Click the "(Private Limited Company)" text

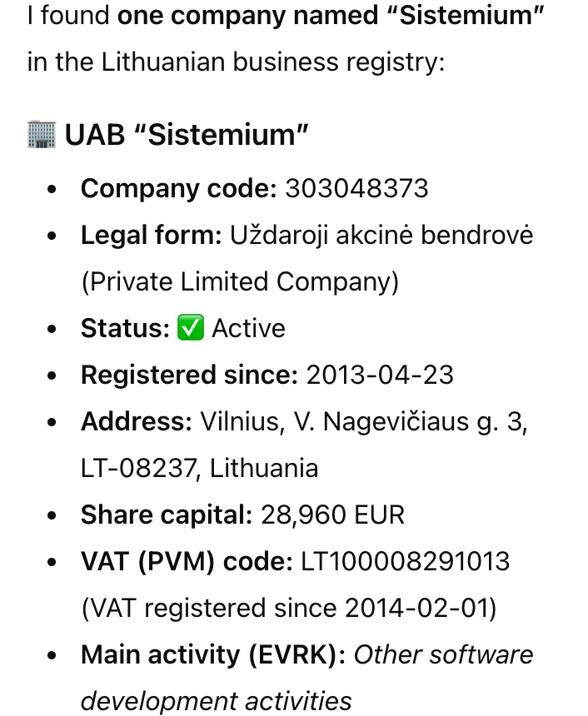click(240, 281)
